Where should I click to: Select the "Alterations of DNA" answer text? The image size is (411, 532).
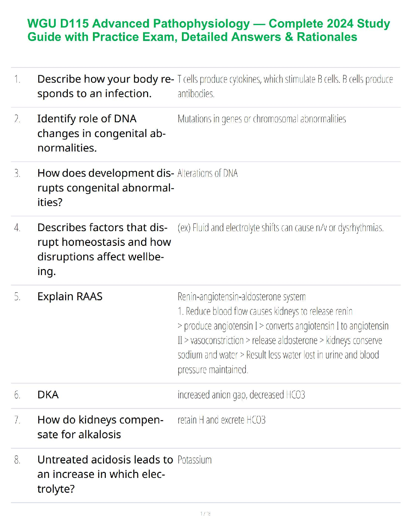tap(208, 173)
